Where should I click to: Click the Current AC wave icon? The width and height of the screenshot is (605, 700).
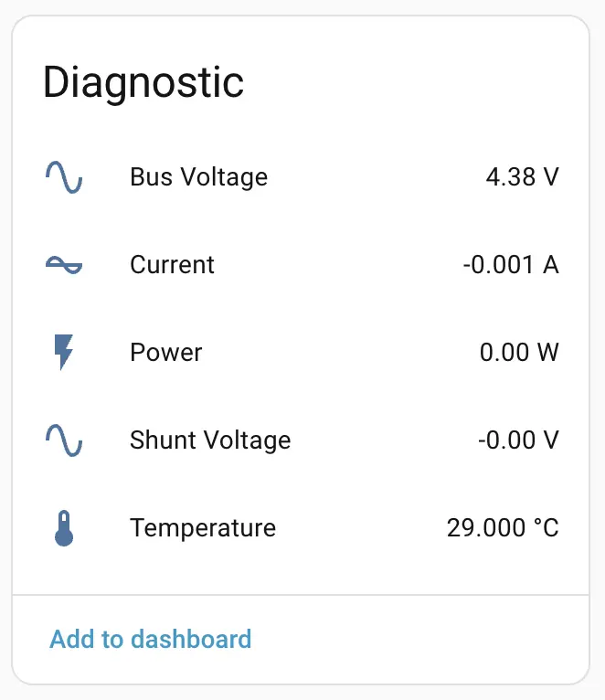click(64, 265)
